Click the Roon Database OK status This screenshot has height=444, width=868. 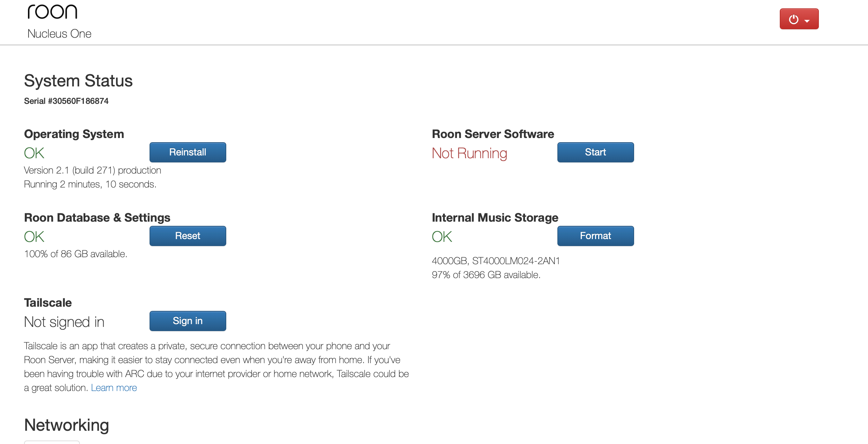[34, 237]
